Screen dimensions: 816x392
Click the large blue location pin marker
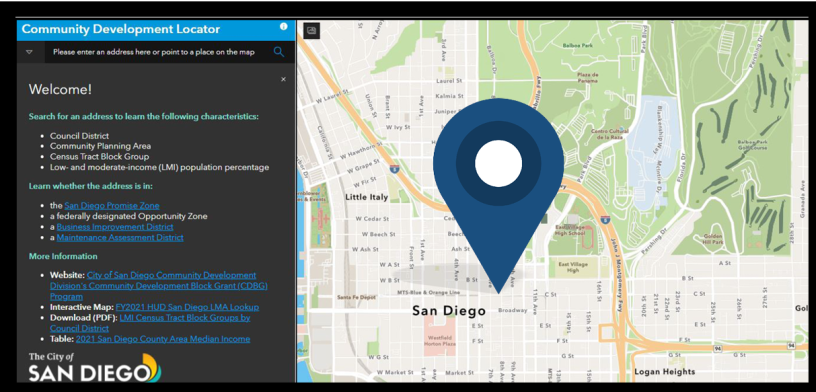(498, 195)
